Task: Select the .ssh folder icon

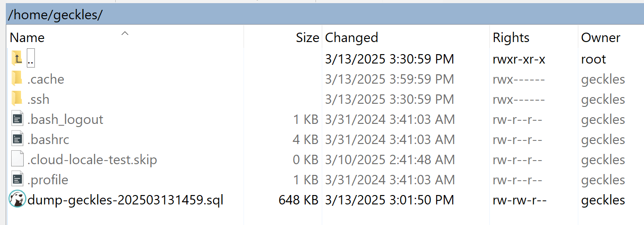Action: pyautogui.click(x=17, y=99)
